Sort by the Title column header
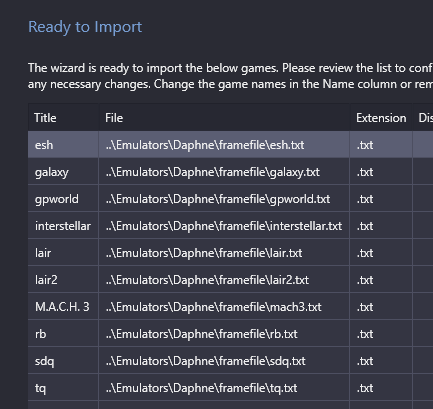The image size is (433, 409). pyautogui.click(x=63, y=117)
